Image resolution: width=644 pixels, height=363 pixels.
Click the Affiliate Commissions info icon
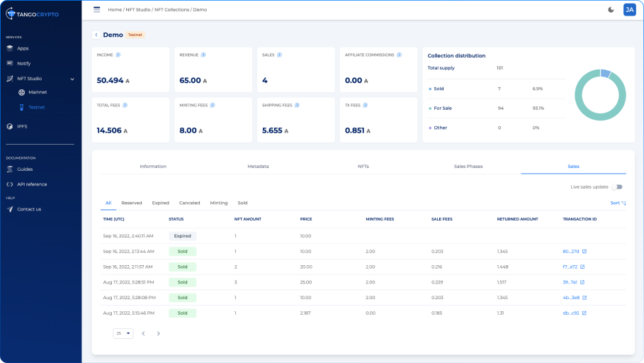pos(400,55)
